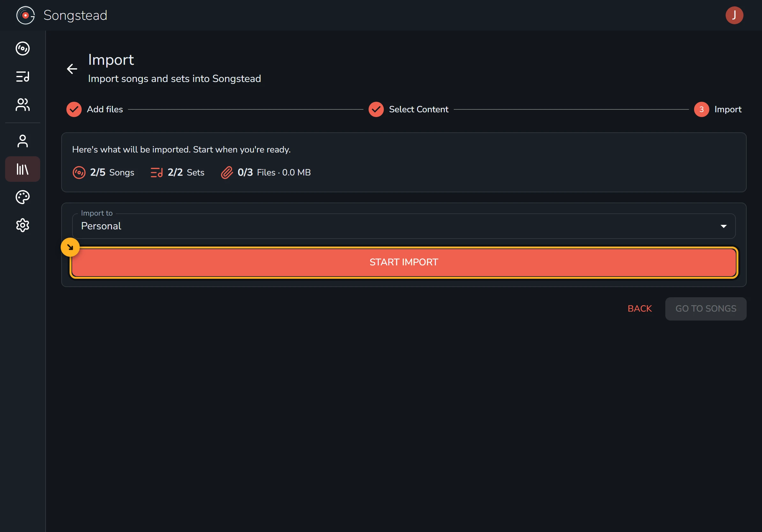Click the '2/2' Sets count
This screenshot has width=762, height=532.
tap(175, 173)
